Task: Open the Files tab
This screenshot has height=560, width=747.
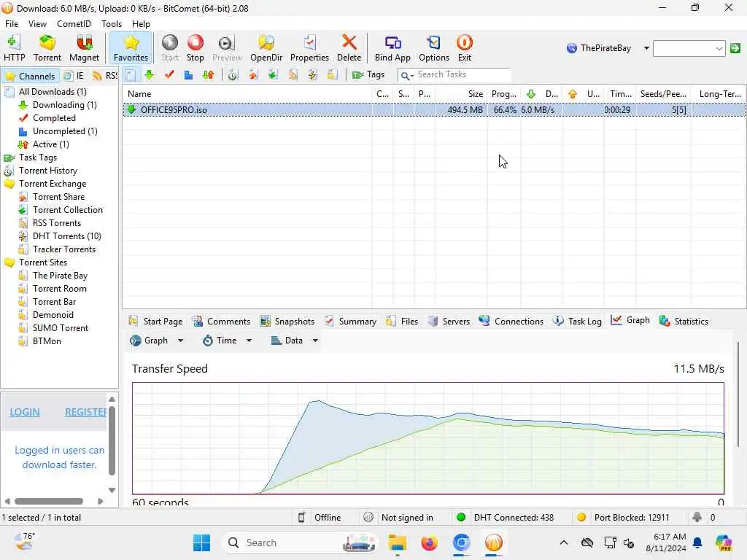Action: pyautogui.click(x=403, y=322)
